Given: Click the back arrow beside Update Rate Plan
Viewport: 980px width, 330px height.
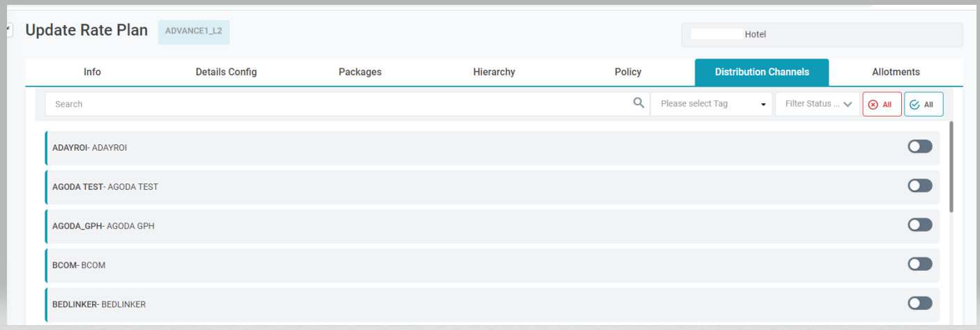Looking at the screenshot, I should 8,30.
